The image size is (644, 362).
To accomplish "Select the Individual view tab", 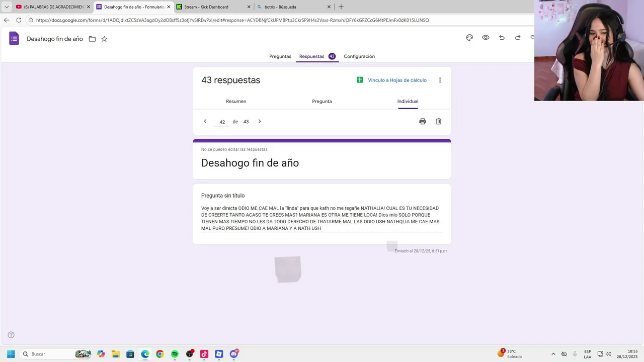I will coord(408,101).
